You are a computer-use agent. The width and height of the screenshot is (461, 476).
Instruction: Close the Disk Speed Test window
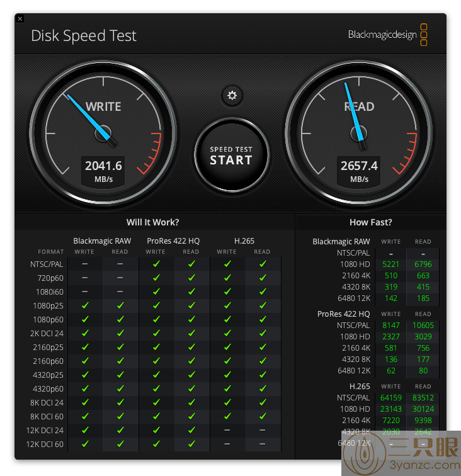(x=20, y=19)
